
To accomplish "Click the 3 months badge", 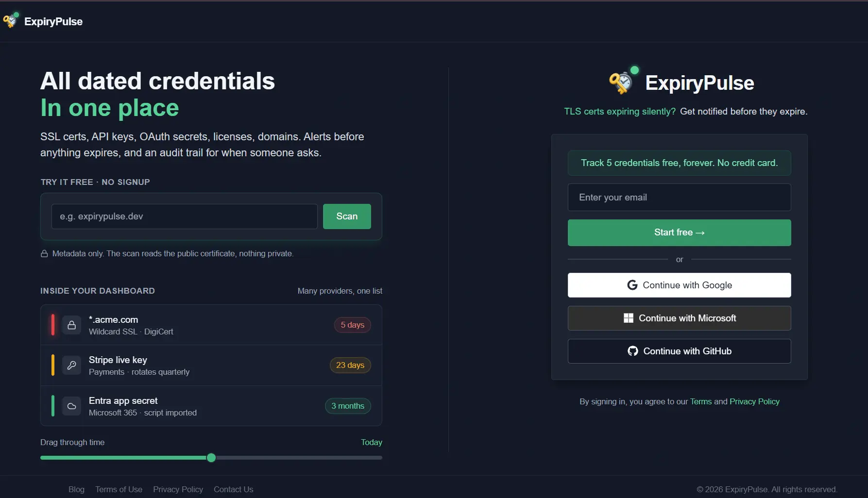I will pyautogui.click(x=348, y=406).
